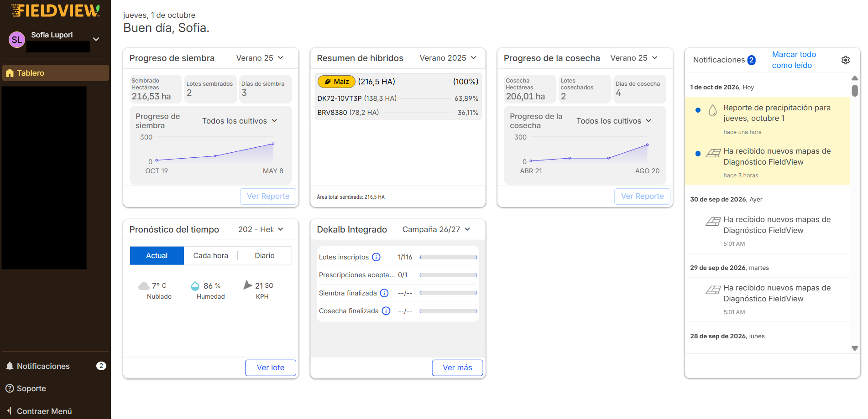Open Verano 25 dropdown in Progreso de la cosecha
Screen dimensions: 868x419
coord(634,58)
